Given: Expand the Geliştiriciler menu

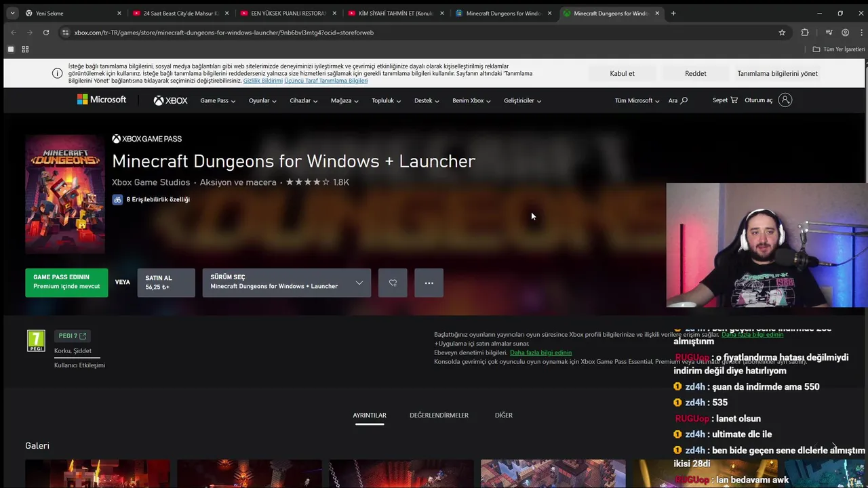Looking at the screenshot, I should pyautogui.click(x=523, y=101).
